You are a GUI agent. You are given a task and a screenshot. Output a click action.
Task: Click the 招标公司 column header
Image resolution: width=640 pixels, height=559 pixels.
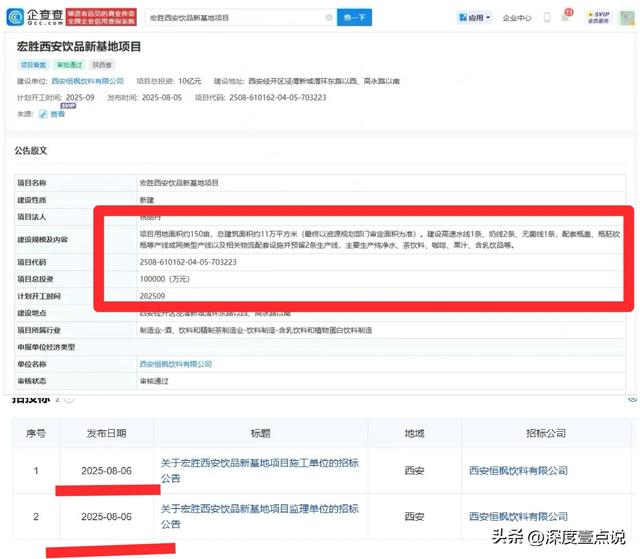(x=546, y=433)
